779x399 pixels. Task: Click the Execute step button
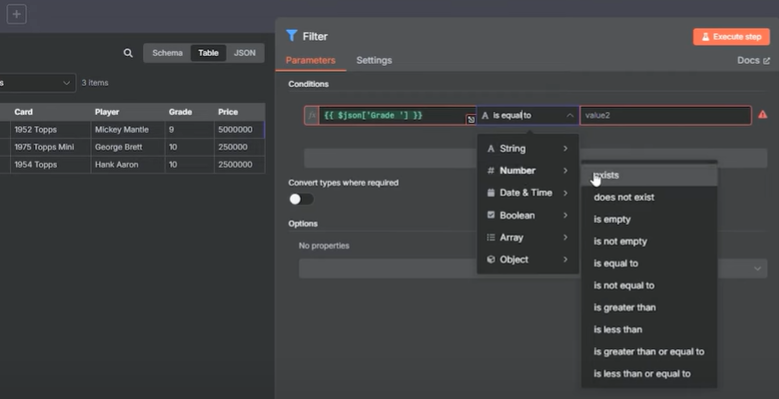click(x=731, y=37)
